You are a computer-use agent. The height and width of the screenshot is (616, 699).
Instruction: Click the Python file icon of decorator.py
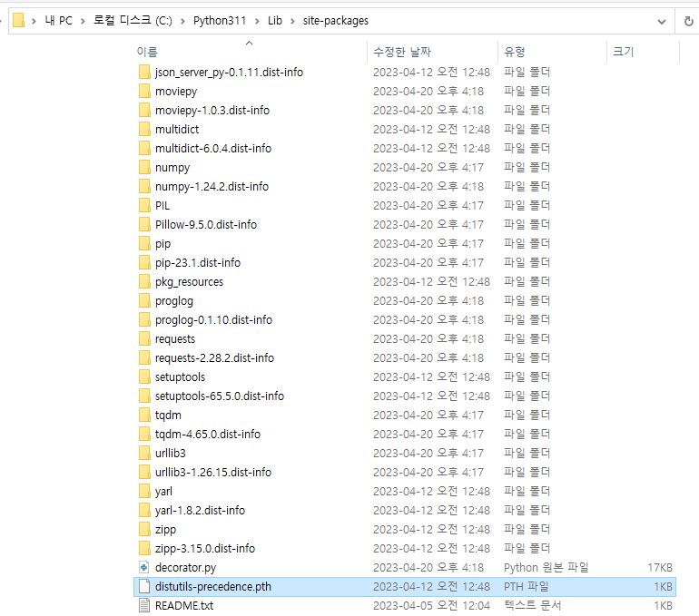click(x=144, y=567)
